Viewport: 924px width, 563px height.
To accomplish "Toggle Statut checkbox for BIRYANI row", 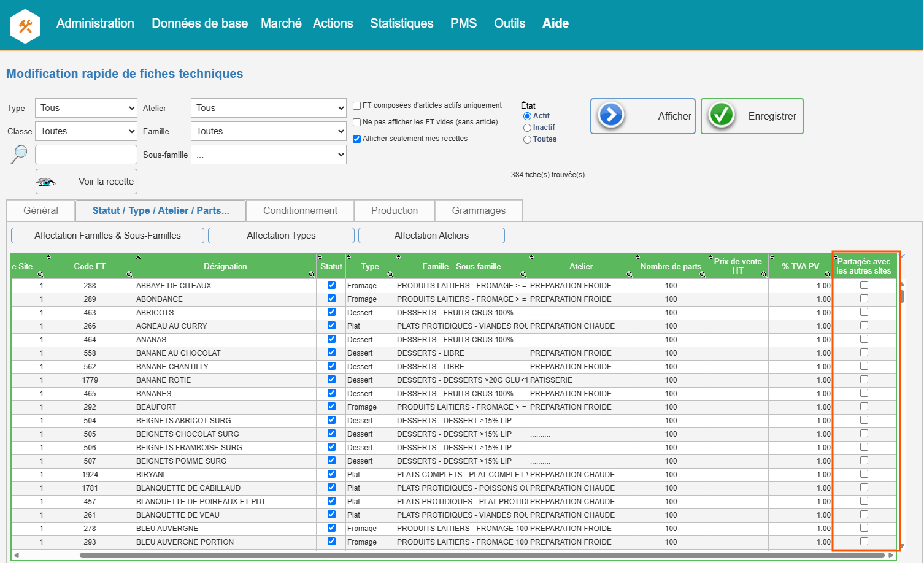I will pyautogui.click(x=331, y=474).
